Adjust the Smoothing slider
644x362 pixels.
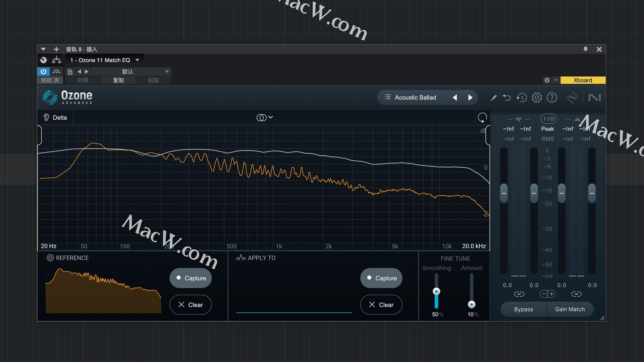point(436,291)
